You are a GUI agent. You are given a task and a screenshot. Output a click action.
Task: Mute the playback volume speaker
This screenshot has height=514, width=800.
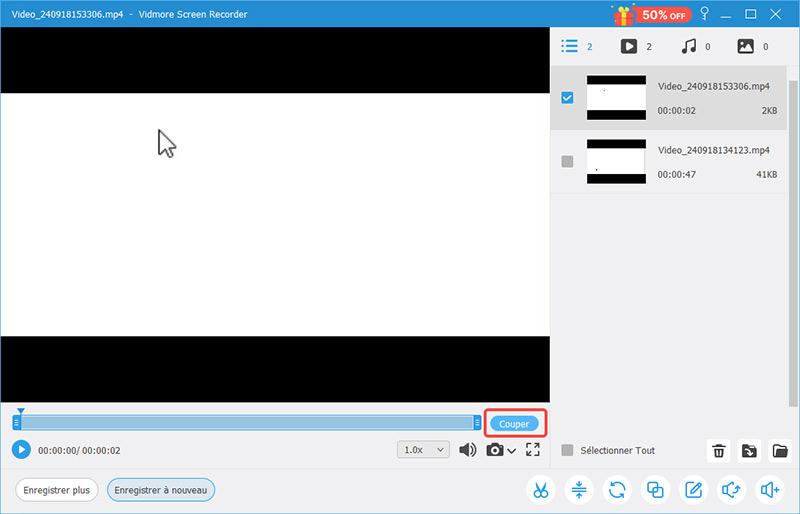tap(467, 450)
